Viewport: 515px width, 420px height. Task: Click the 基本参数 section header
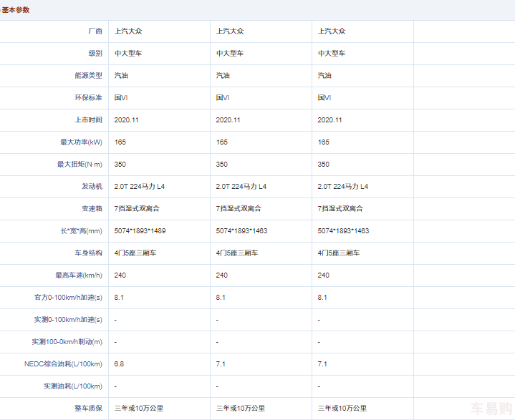click(x=16, y=10)
